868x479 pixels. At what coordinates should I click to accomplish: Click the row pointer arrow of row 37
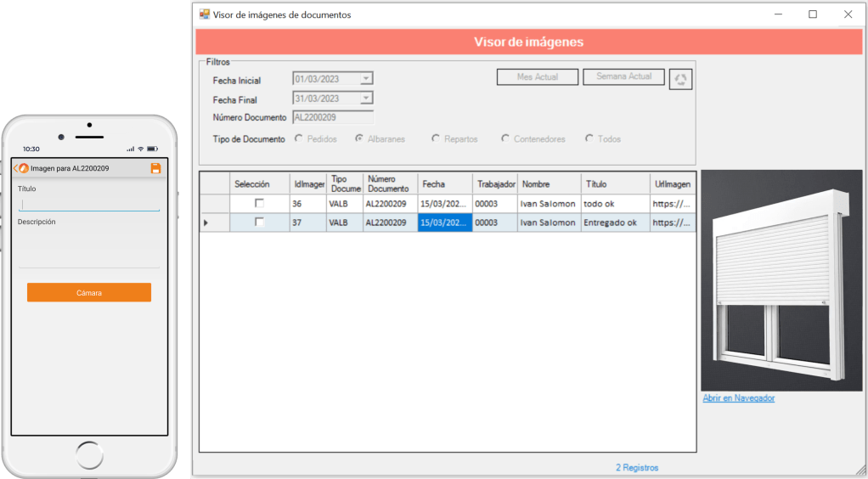[205, 223]
